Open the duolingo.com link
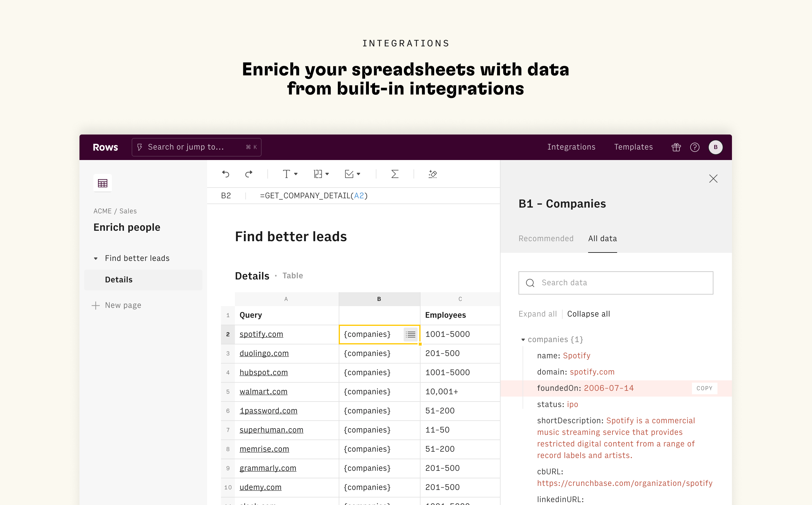The image size is (812, 505). [264, 353]
